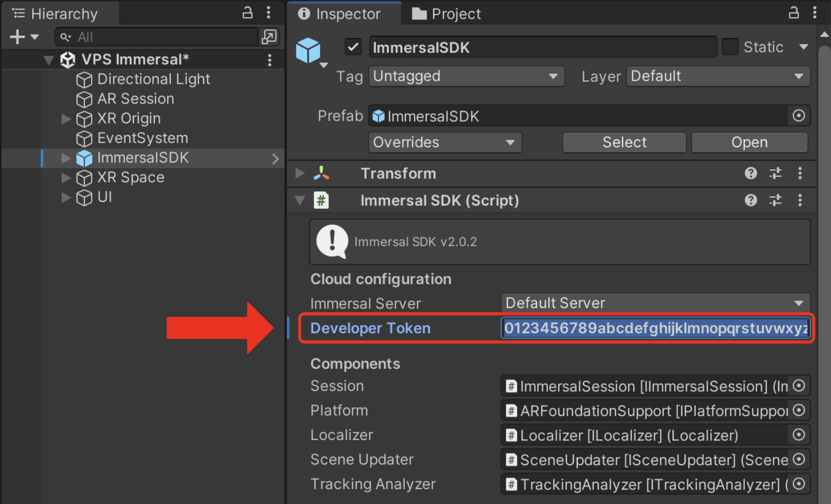Screen dimensions: 831x504
Task: Open the VPS Immersal scene options menu
Action: pyautogui.click(x=270, y=60)
